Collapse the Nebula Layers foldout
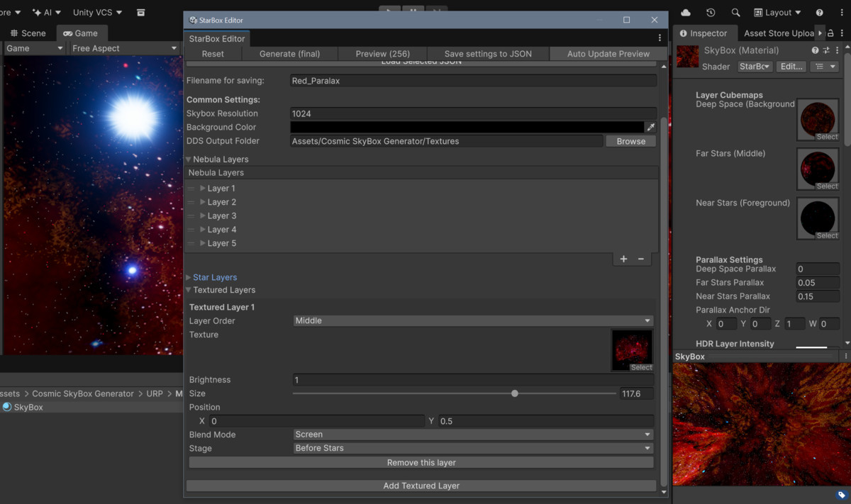851x504 pixels. point(189,159)
